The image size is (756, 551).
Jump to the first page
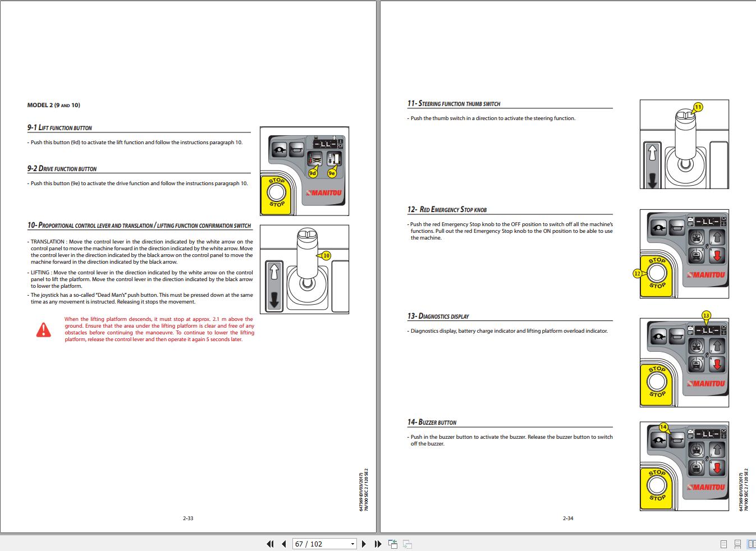click(270, 544)
